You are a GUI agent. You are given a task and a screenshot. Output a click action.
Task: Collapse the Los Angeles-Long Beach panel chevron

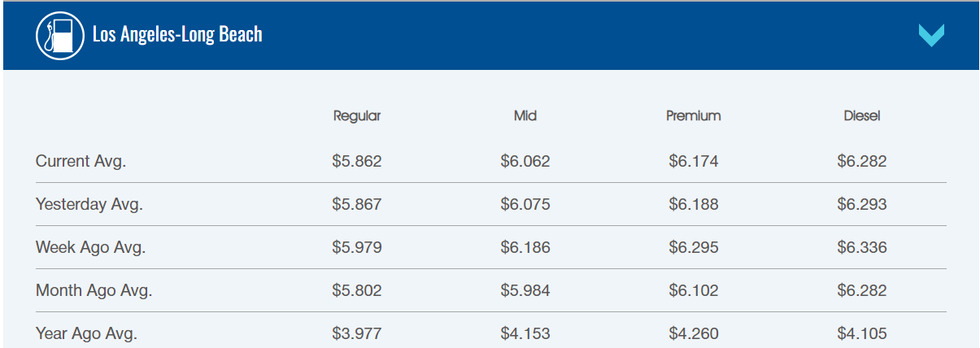coord(930,35)
